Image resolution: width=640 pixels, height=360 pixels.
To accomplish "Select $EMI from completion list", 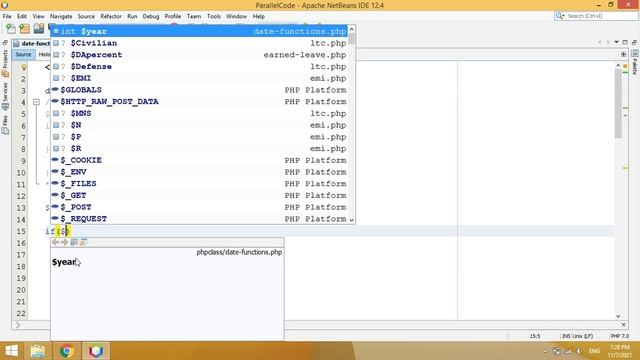I will [x=200, y=78].
